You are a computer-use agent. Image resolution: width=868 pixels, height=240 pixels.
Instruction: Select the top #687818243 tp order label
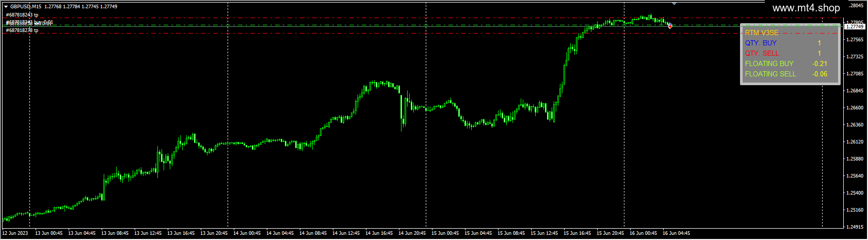pos(22,15)
